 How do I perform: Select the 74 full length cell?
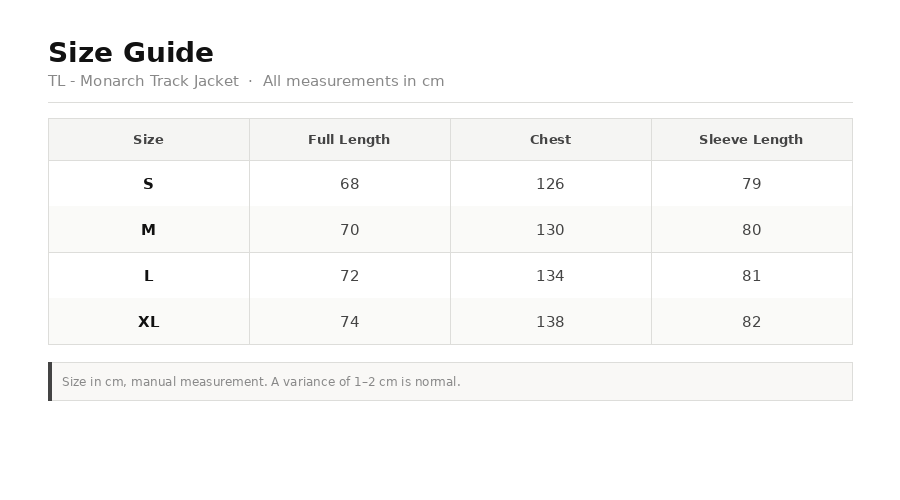click(x=350, y=321)
